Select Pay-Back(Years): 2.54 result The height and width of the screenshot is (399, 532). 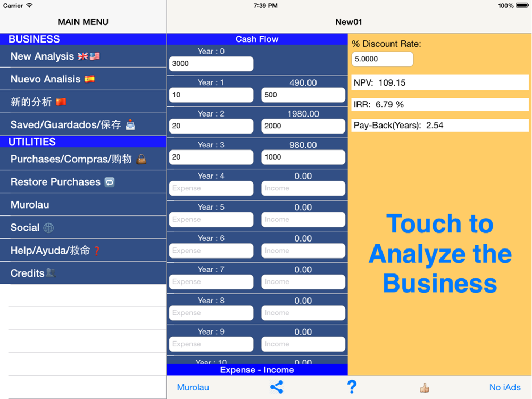440,126
